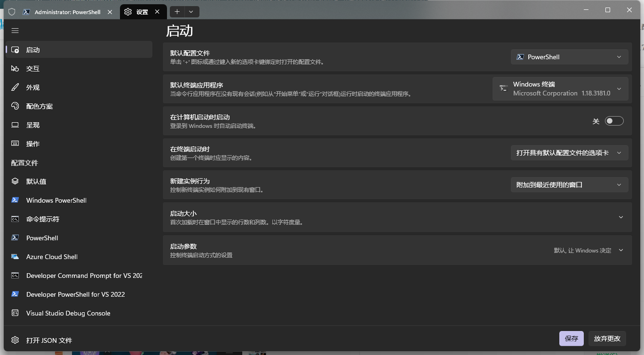Open Developer PowerShell for VS 2022 profile
Screen dimensions: 644x355
tap(79, 294)
